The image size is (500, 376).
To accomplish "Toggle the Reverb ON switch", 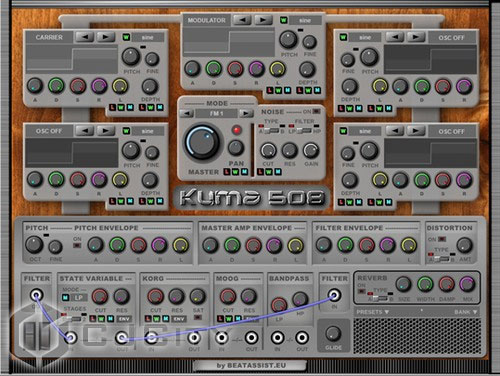I will [361, 291].
